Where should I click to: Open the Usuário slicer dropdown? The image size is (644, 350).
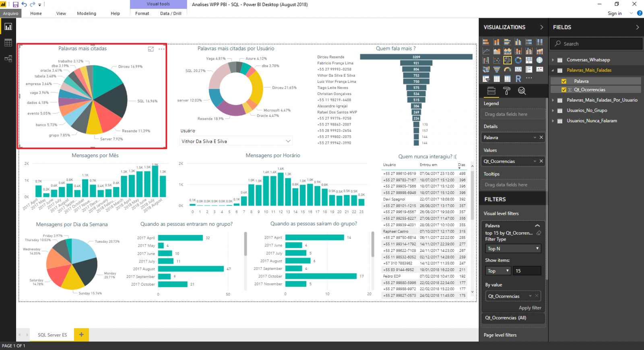point(288,141)
